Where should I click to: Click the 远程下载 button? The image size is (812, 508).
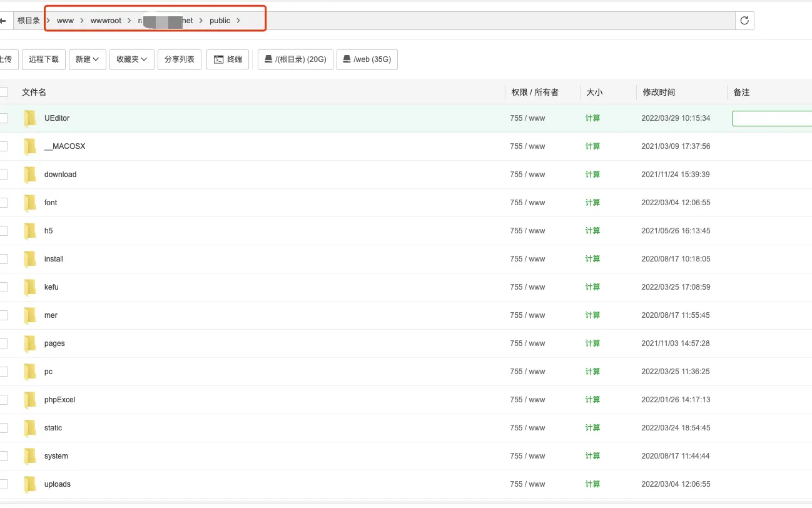44,59
